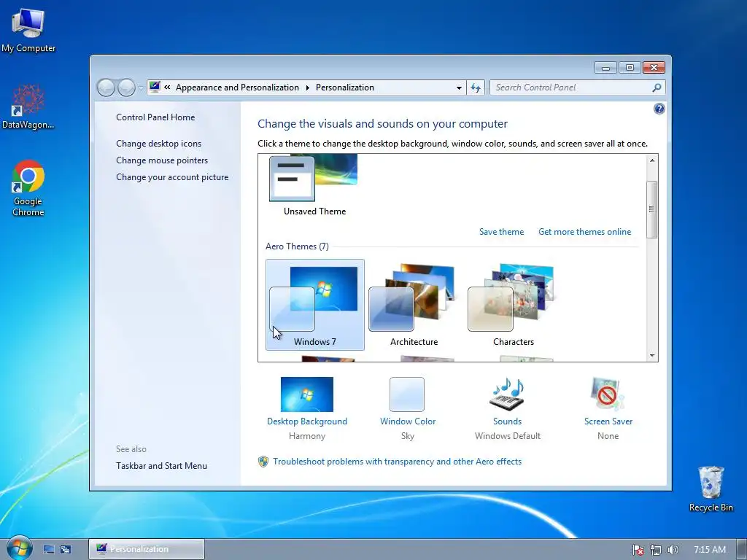747x560 pixels.
Task: Expand the address bar chevrons dropdown
Action: [x=167, y=87]
